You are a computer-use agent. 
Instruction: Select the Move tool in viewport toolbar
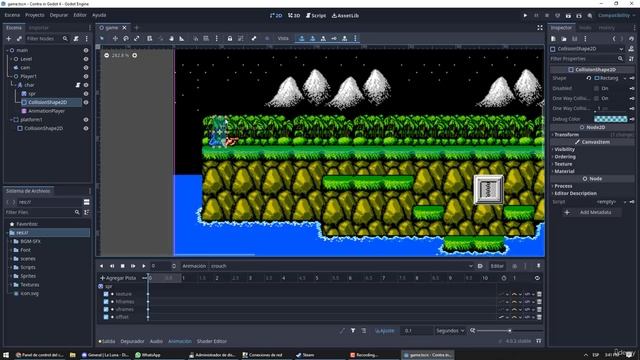coord(115,38)
